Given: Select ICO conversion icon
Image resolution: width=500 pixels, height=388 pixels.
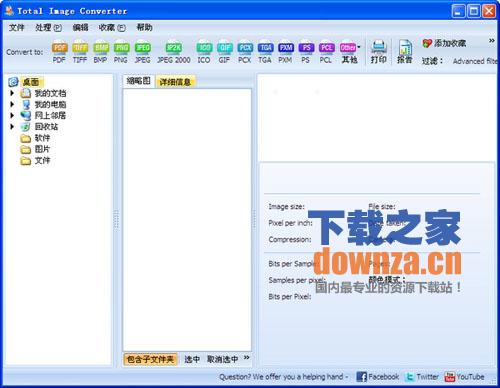Looking at the screenshot, I should 204,52.
